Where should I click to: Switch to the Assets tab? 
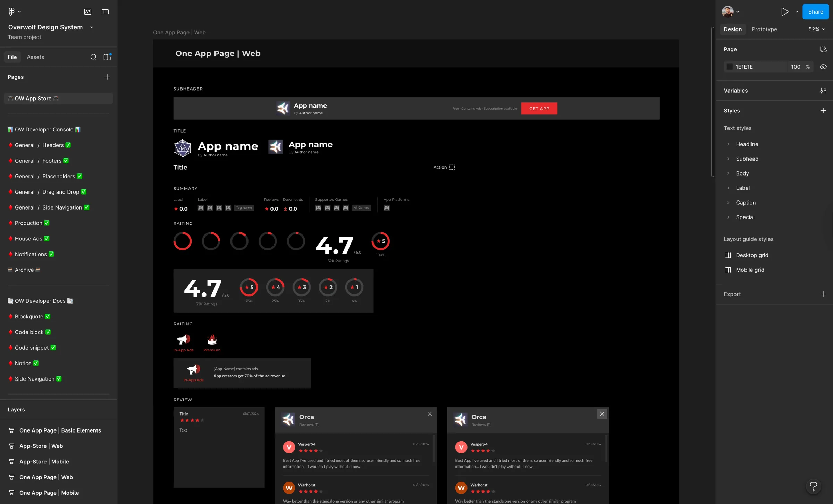click(x=35, y=57)
